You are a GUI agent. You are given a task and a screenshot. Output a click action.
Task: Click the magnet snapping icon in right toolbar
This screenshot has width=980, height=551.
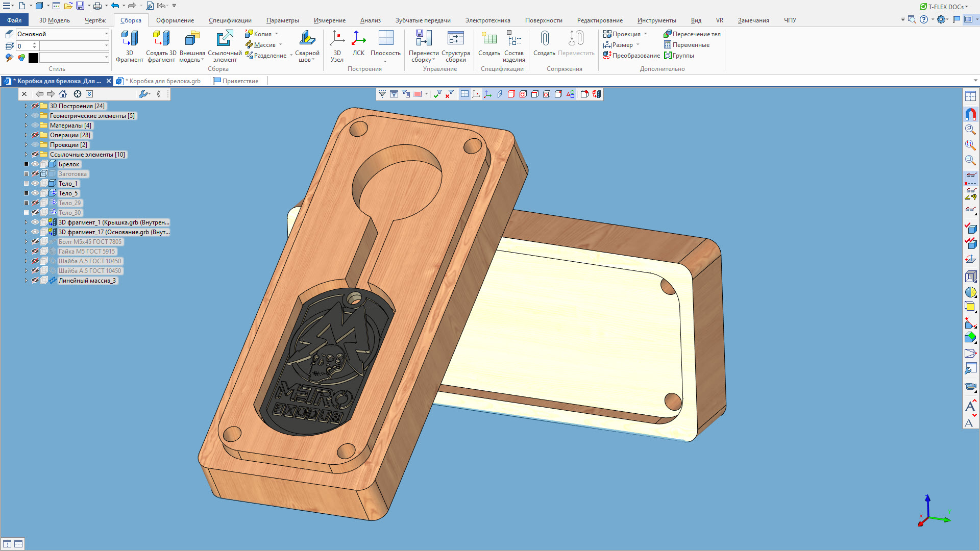(x=970, y=114)
